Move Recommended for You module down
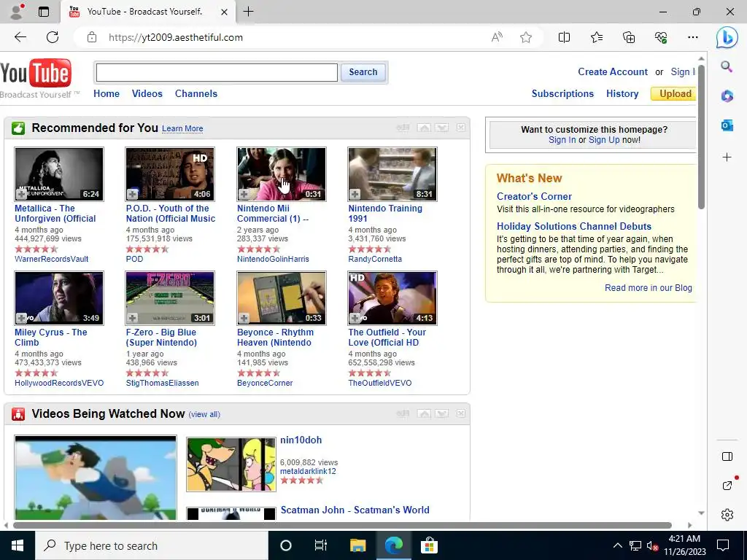 click(x=441, y=128)
